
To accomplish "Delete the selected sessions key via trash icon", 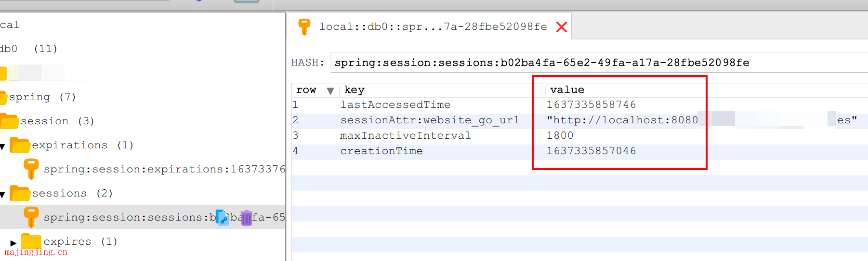I will [x=246, y=218].
